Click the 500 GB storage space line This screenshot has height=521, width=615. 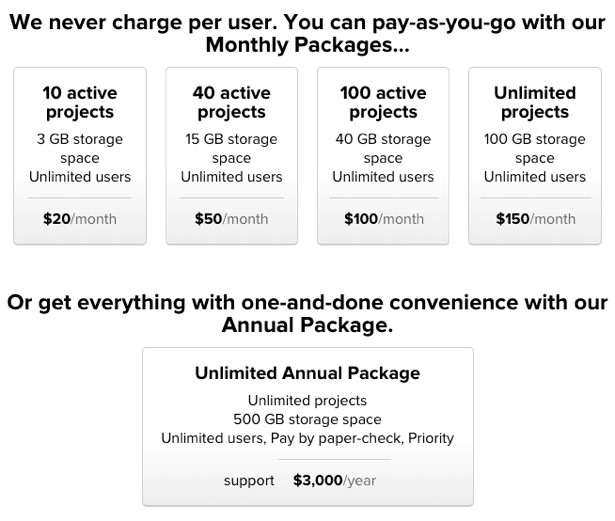pyautogui.click(x=307, y=420)
